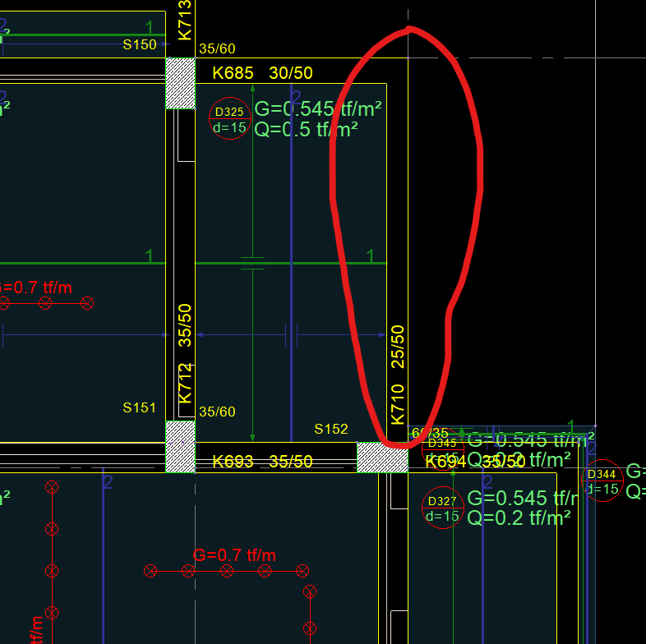This screenshot has height=644, width=646.
Task: Pick the hatched column beside S150
Action: [181, 83]
